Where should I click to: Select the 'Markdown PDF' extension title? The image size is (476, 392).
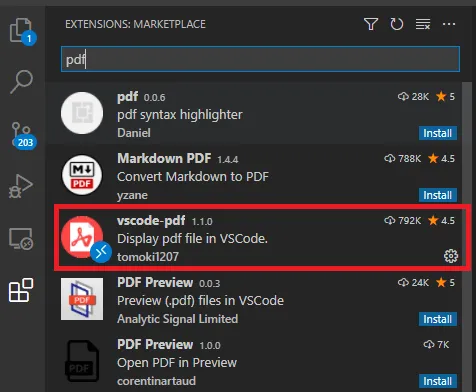pyautogui.click(x=164, y=158)
